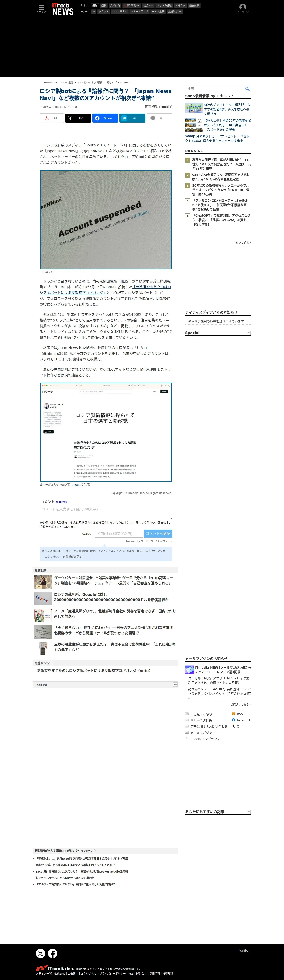This screenshot has height=980, width=284.
Task: Click the ネットの話題 breadcrumb link
Action: click(67, 83)
